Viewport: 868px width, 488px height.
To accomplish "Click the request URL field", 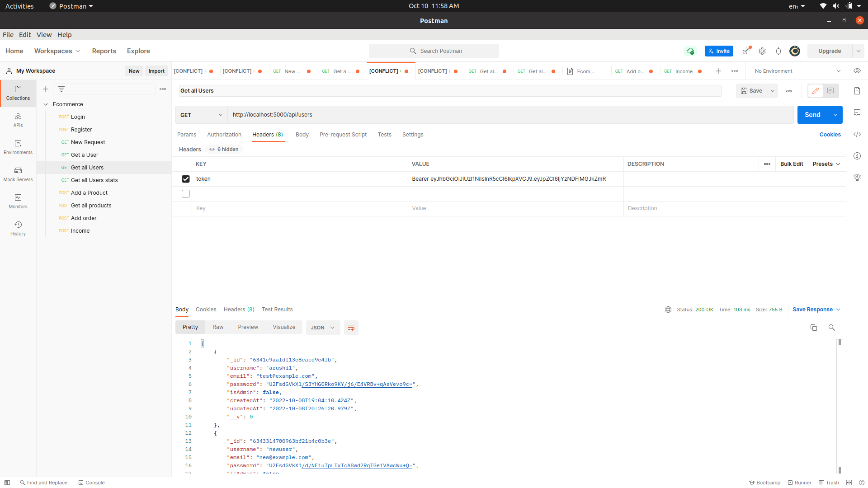I will coord(510,115).
